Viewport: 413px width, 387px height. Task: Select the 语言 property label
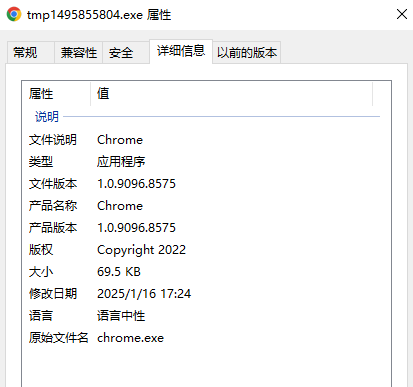tap(41, 316)
